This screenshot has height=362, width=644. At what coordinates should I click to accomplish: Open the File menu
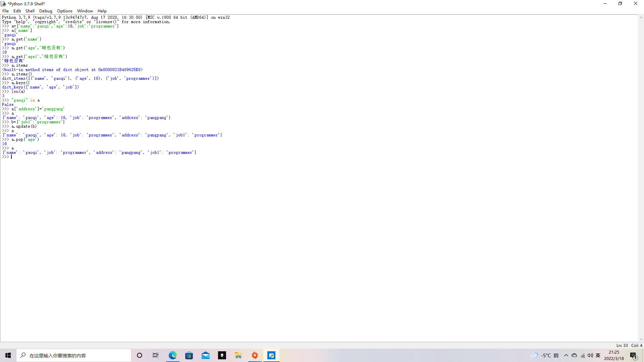[5, 11]
